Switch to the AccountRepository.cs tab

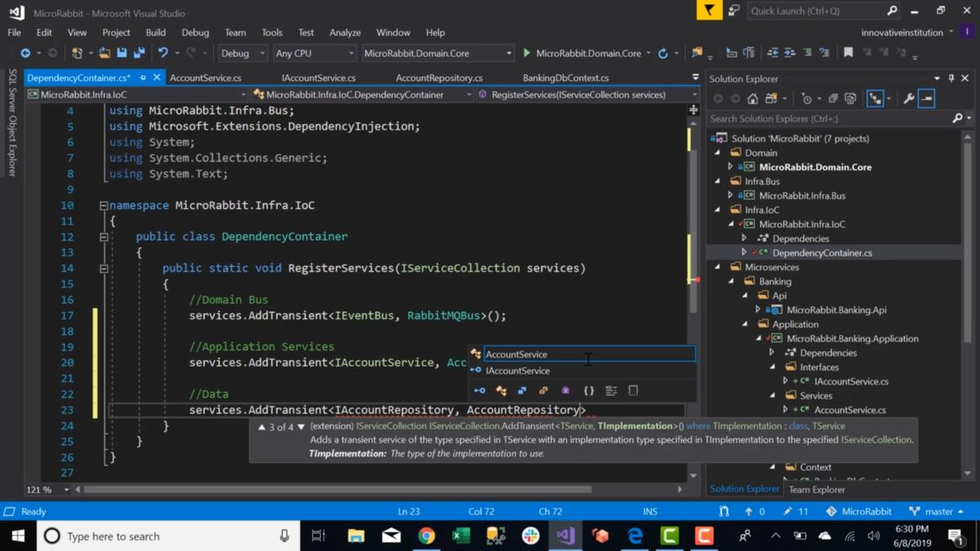tap(439, 78)
